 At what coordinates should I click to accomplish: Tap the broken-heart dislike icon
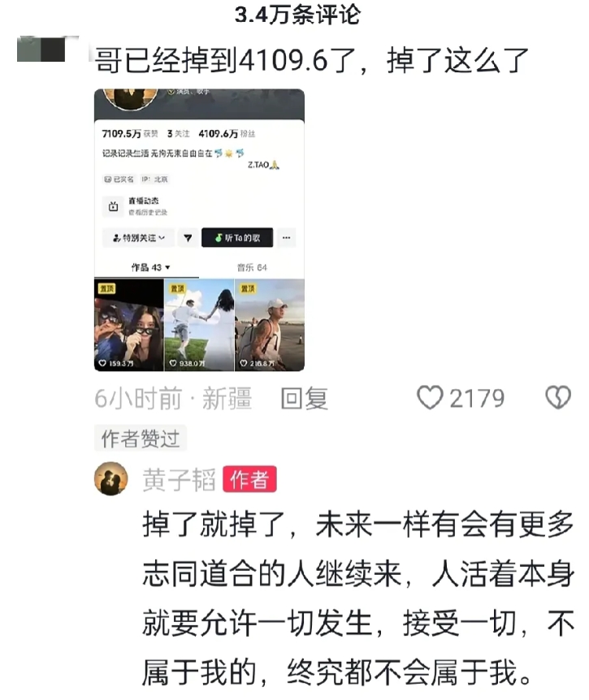click(558, 397)
